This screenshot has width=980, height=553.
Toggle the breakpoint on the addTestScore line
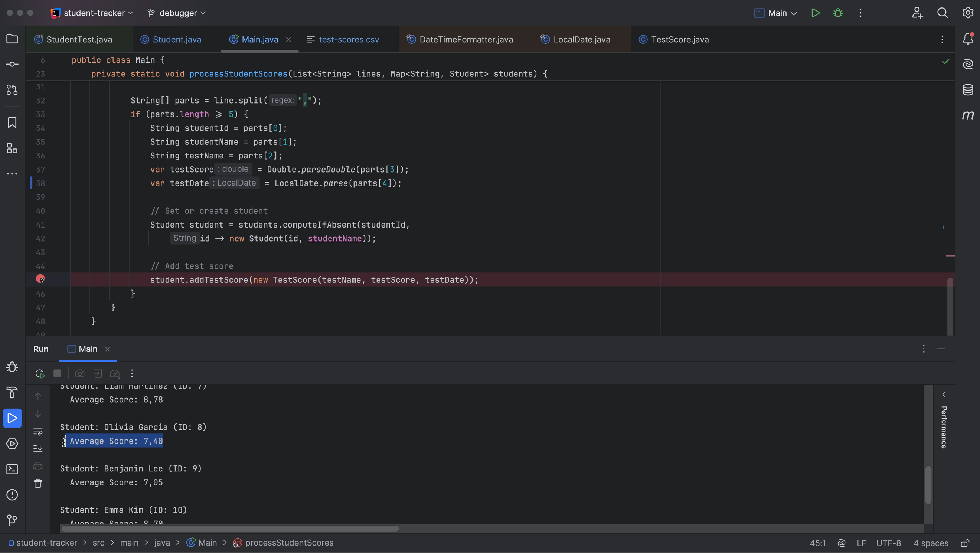point(40,279)
